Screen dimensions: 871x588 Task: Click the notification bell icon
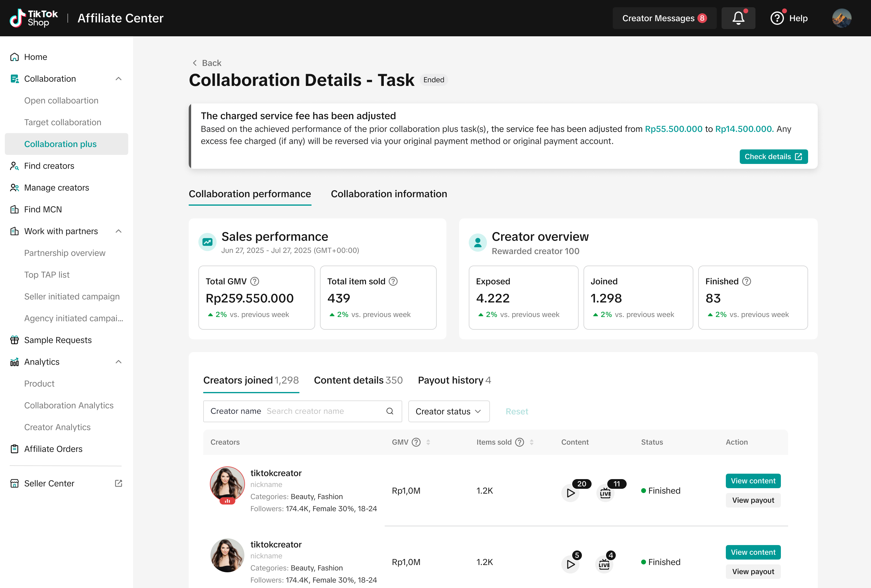[738, 18]
